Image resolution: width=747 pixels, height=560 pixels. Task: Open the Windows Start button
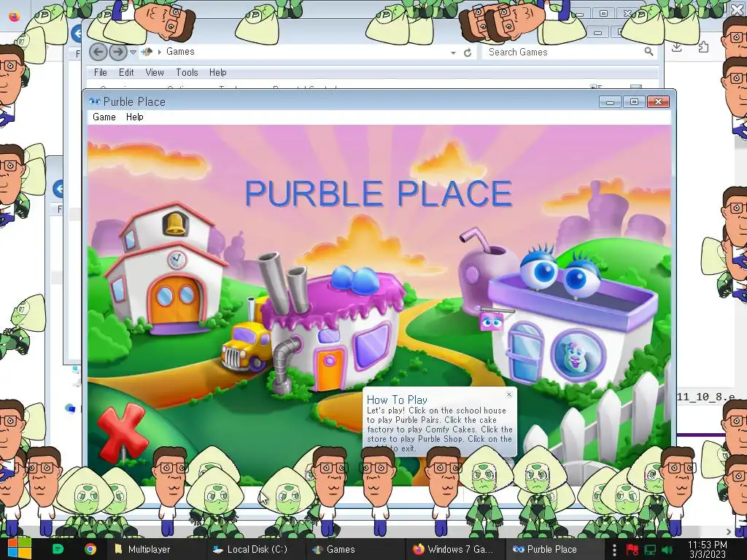coord(20,548)
